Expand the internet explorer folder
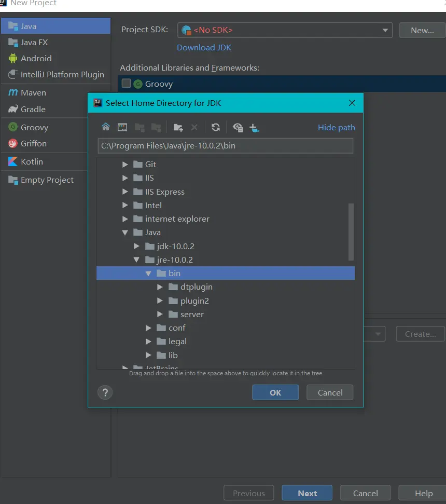Viewport: 446px width, 504px height. point(125,219)
